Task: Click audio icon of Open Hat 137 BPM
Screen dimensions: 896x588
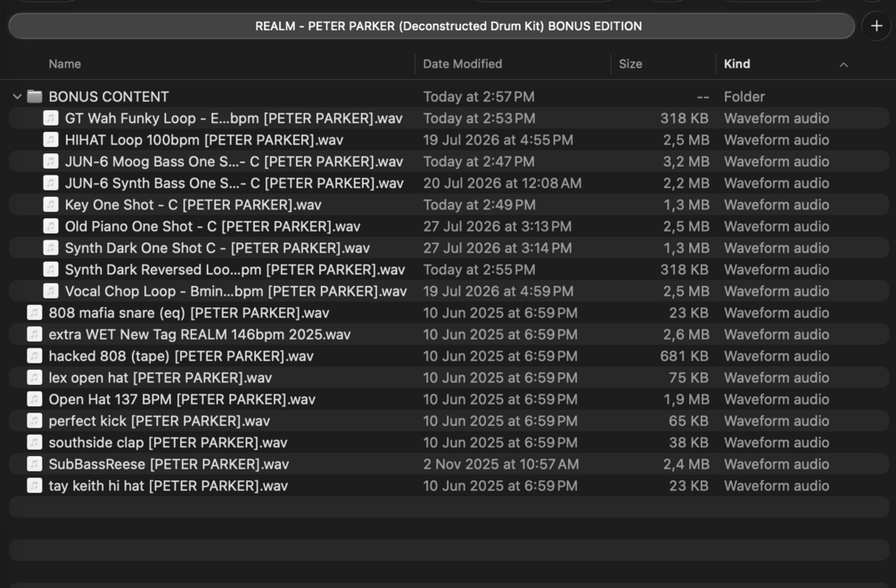Action: (35, 399)
